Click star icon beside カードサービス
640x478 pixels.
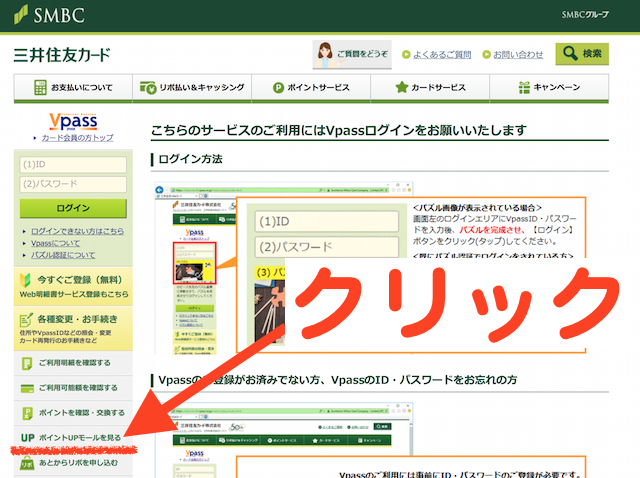402,87
